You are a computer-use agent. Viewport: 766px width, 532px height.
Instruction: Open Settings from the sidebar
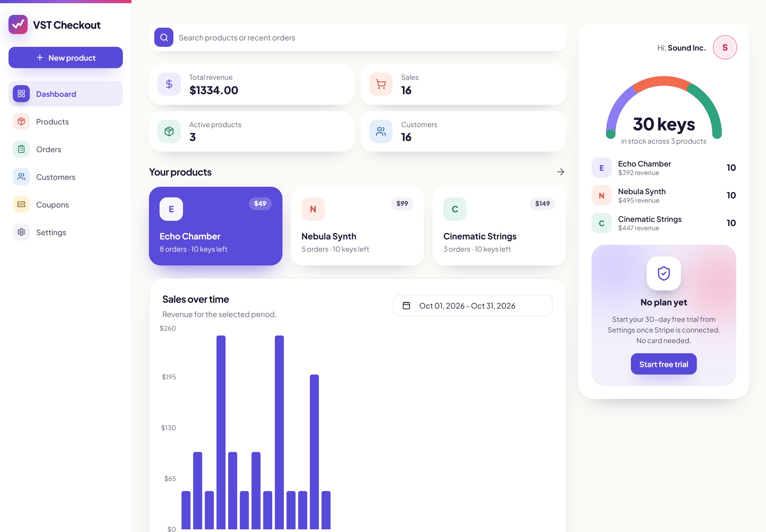coord(66,232)
